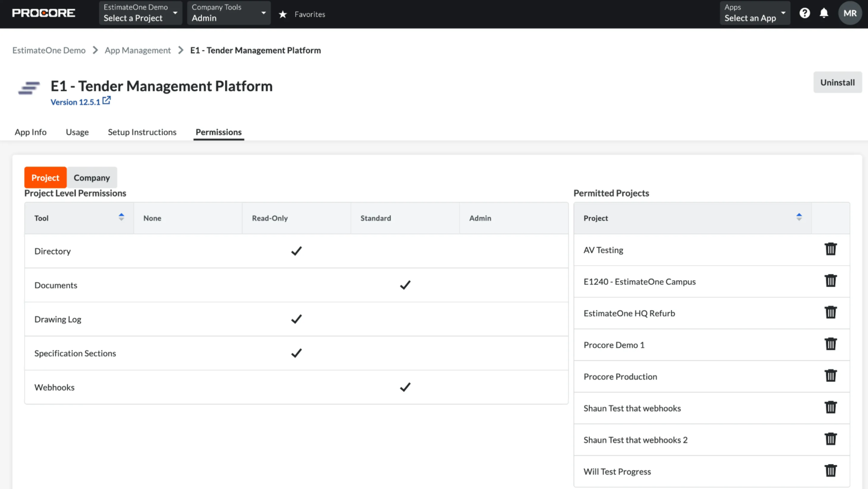The width and height of the screenshot is (868, 489).
Task: View the Setup Instructions tab
Action: click(x=142, y=132)
